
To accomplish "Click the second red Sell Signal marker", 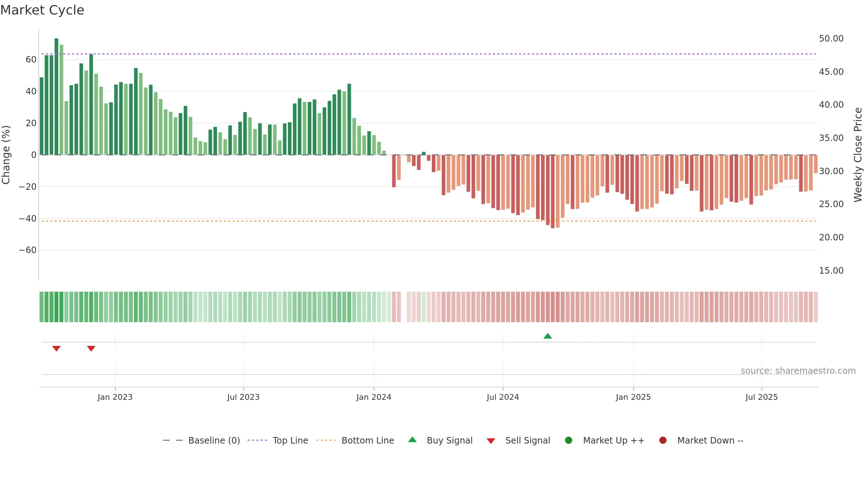I will (91, 348).
